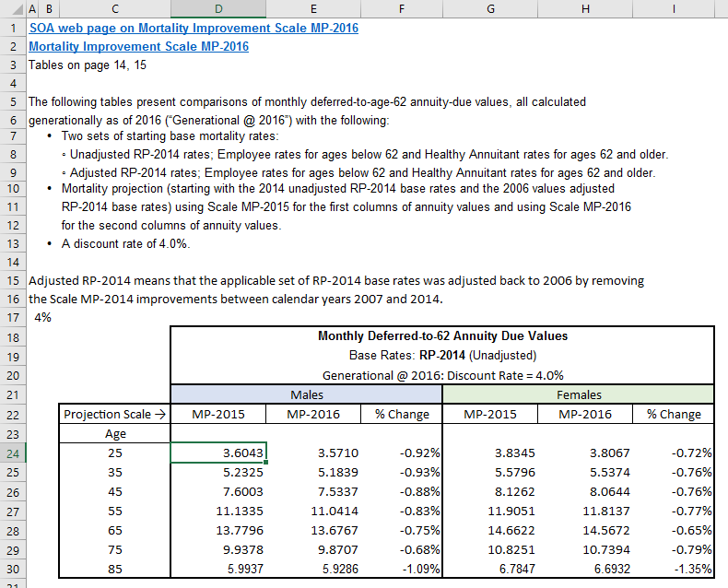Select column I header
Screen dimensions: 728x588
pyautogui.click(x=674, y=9)
